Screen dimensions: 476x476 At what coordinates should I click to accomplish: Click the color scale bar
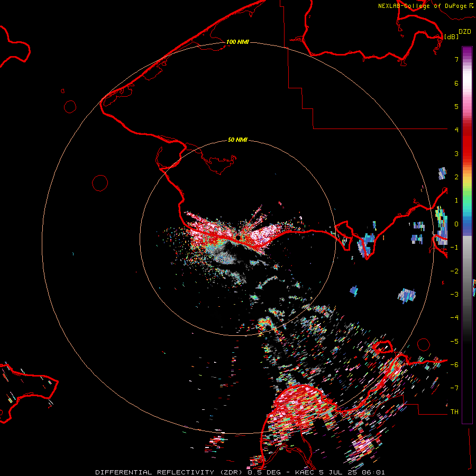tap(467, 235)
